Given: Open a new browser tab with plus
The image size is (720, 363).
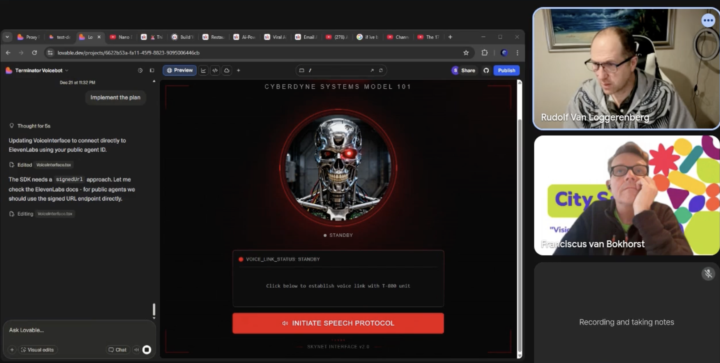Looking at the screenshot, I should pyautogui.click(x=450, y=37).
